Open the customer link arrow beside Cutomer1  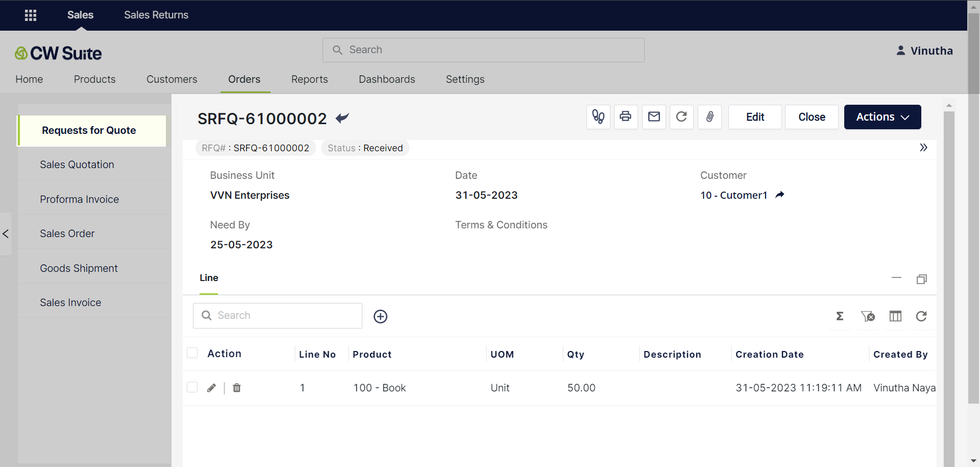pyautogui.click(x=779, y=195)
